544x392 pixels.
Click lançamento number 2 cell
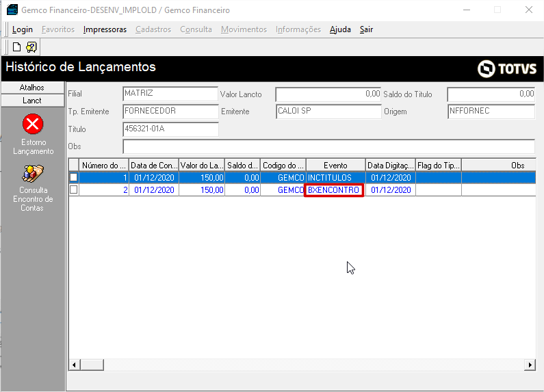(x=104, y=190)
